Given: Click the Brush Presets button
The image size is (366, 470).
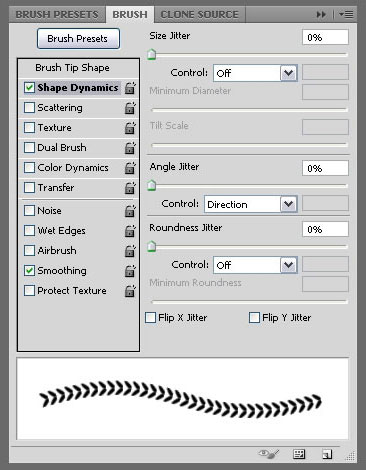Looking at the screenshot, I should [x=78, y=38].
